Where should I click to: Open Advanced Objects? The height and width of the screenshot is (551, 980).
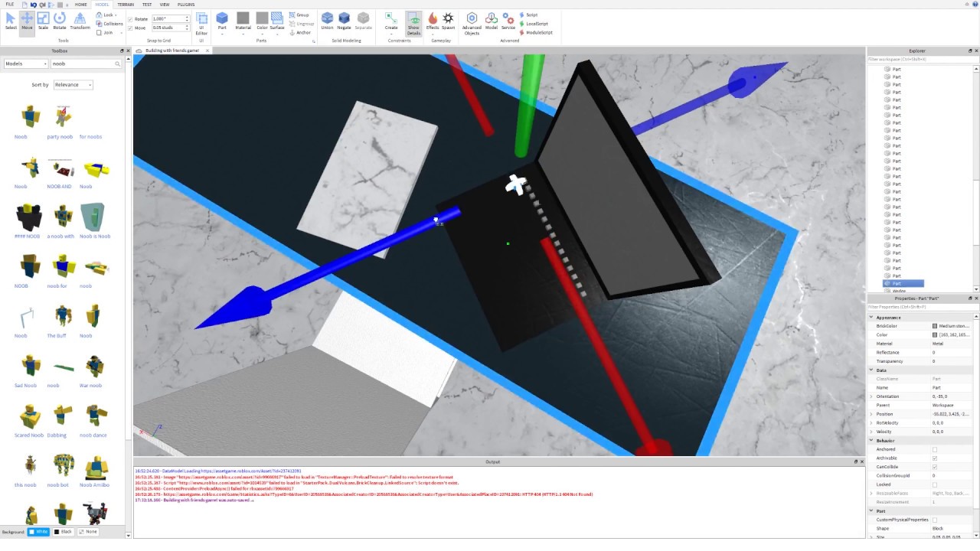[x=472, y=23]
